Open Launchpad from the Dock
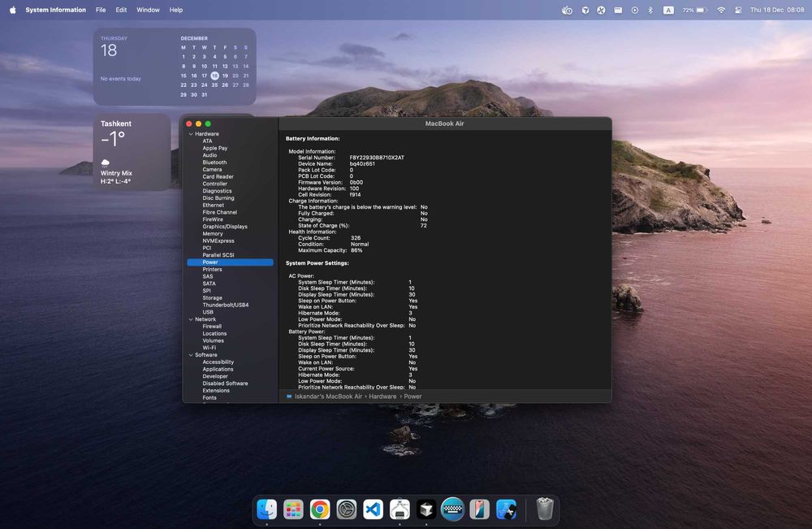812x529 pixels. [293, 509]
